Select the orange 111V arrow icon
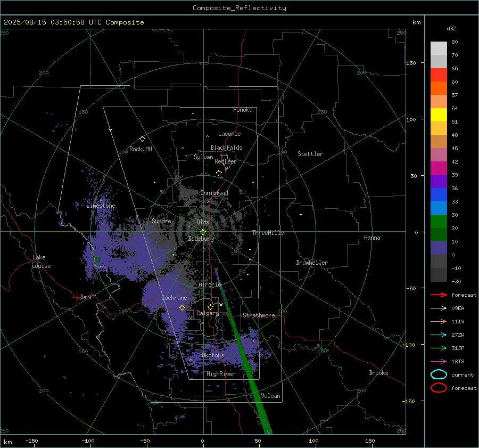The image size is (479, 448). click(439, 321)
